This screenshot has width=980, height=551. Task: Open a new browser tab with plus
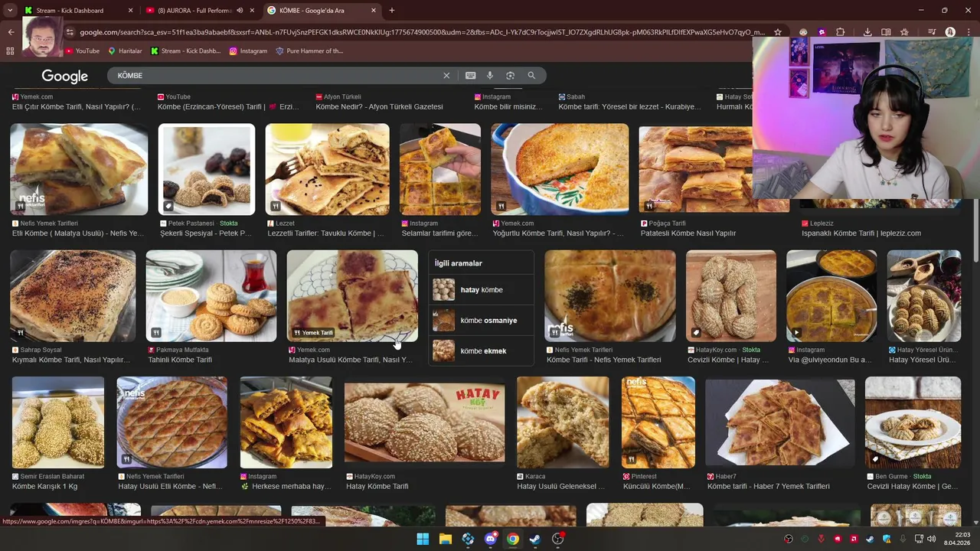pos(392,11)
